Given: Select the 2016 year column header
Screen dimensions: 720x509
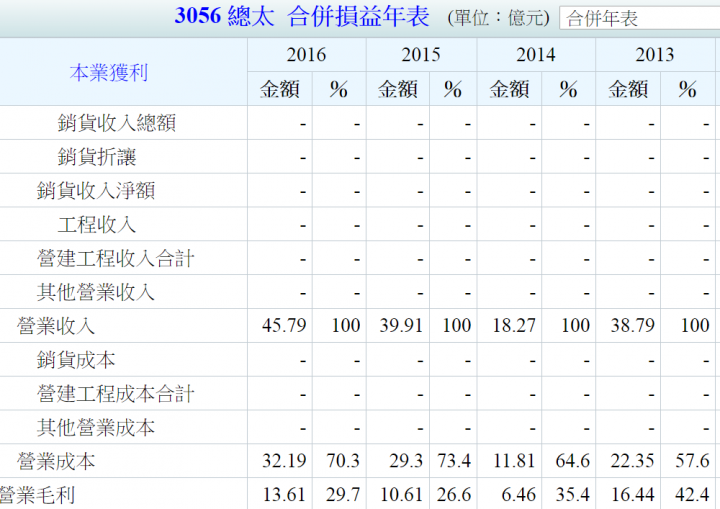Looking at the screenshot, I should [x=306, y=55].
